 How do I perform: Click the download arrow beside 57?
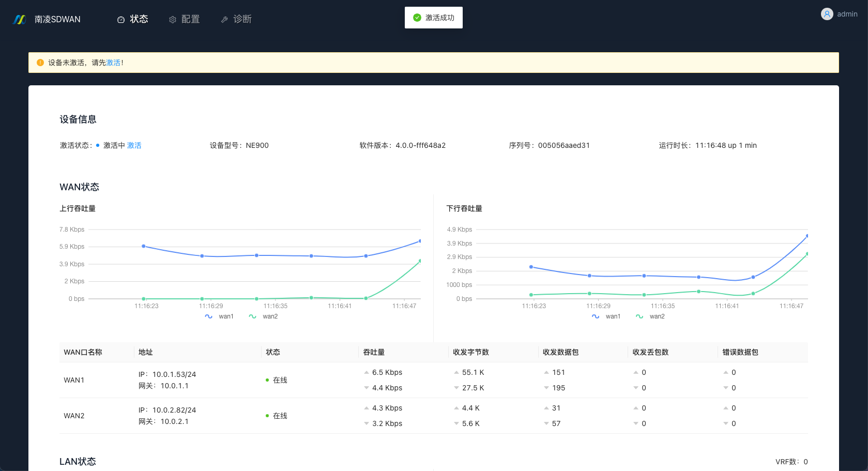coord(546,423)
